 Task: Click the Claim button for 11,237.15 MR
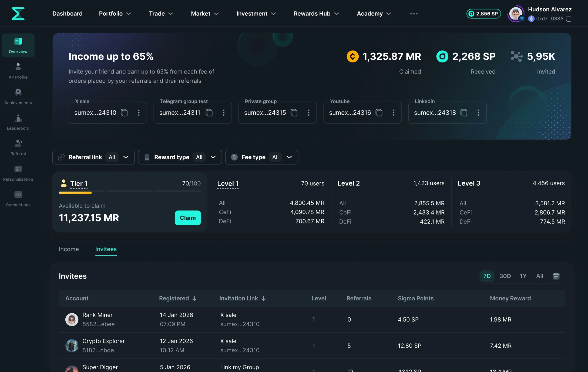coord(187,218)
